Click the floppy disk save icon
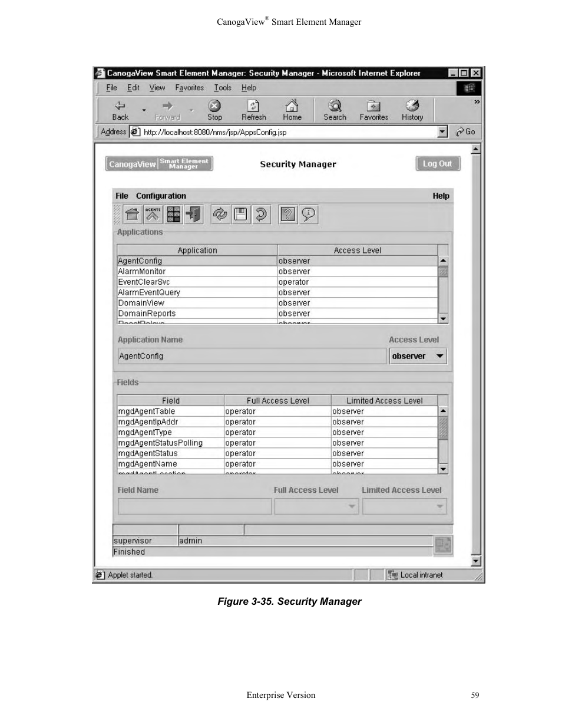 pos(240,215)
